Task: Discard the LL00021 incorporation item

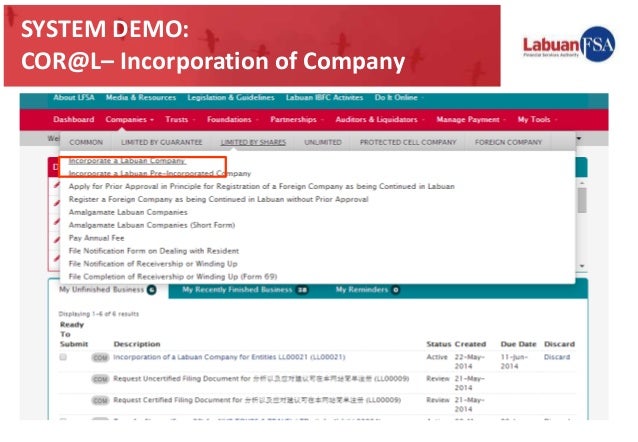Action: click(557, 357)
